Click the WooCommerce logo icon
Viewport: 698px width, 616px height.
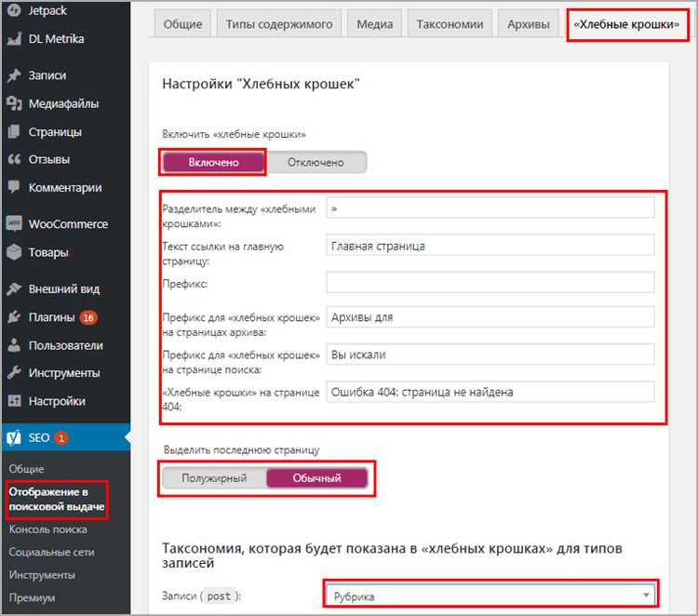[14, 223]
